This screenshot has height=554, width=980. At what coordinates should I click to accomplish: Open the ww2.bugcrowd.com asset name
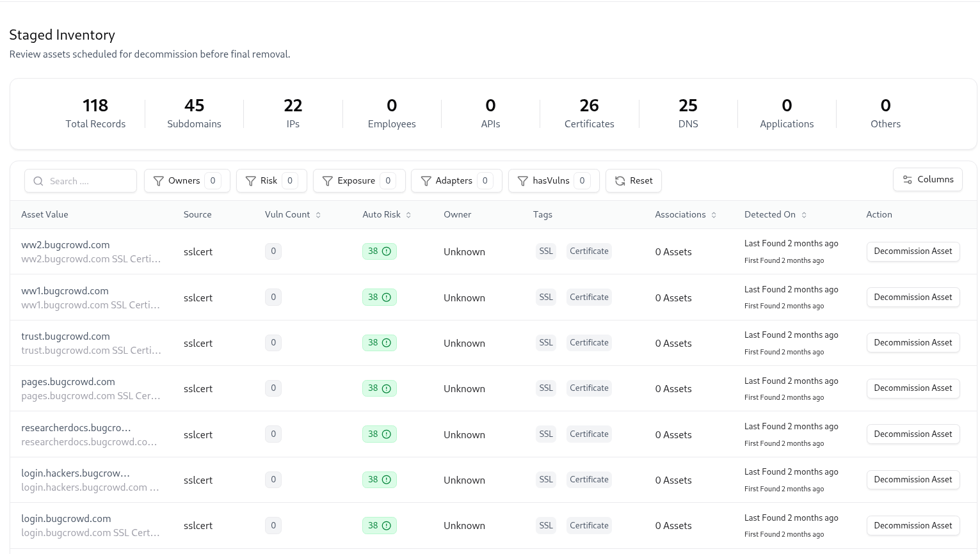pyautogui.click(x=65, y=245)
